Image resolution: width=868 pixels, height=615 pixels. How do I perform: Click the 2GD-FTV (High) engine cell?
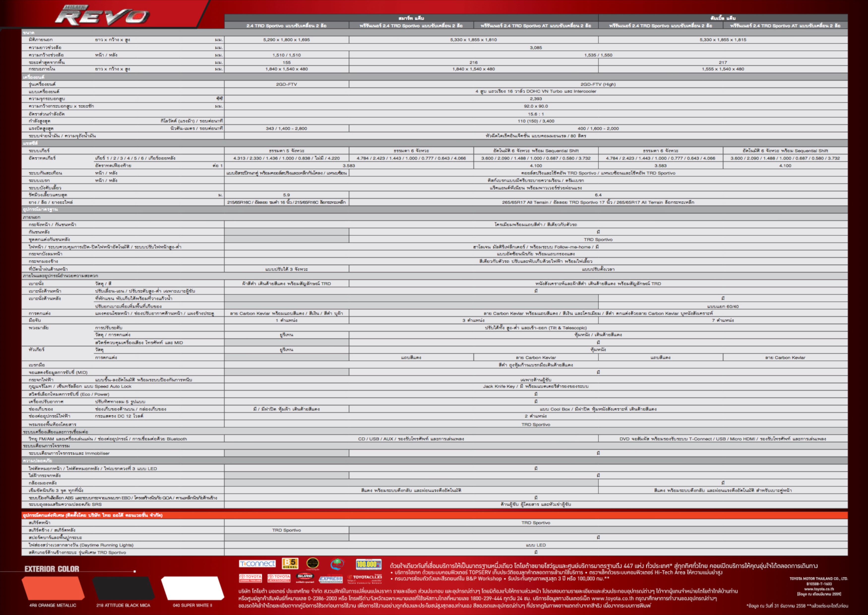[x=598, y=85]
